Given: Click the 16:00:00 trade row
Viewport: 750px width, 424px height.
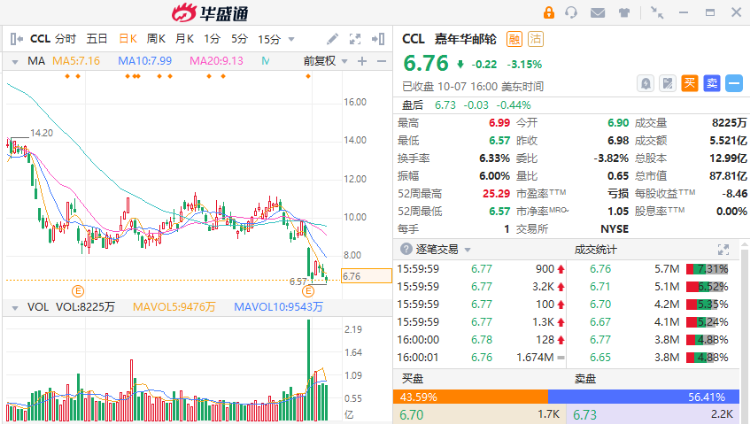Looking at the screenshot, I should [481, 340].
